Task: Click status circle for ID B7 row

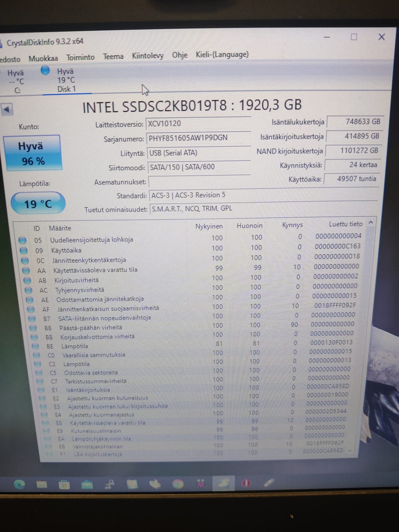Action: pyautogui.click(x=32, y=319)
